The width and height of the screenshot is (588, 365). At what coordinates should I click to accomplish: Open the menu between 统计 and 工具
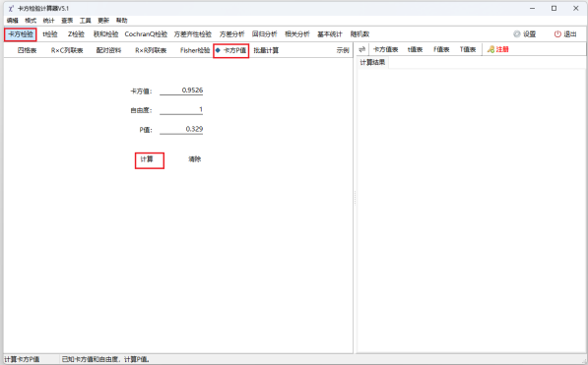click(x=67, y=21)
